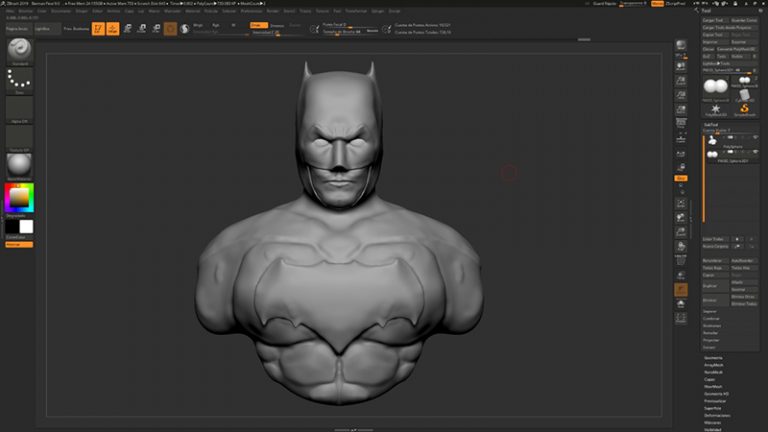Toggle the Gizmo 3D circle icon
The height and width of the screenshot is (432, 768).
coord(170,29)
